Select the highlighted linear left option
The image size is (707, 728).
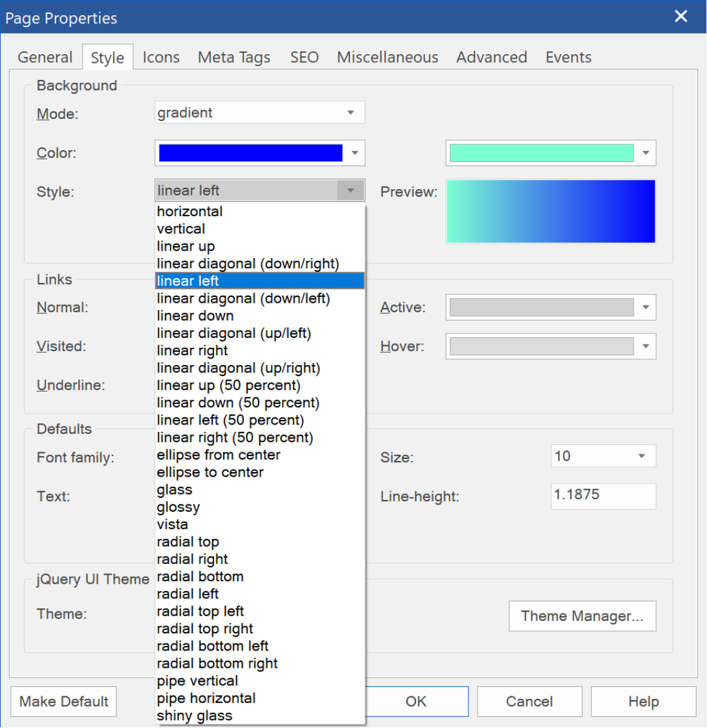tap(260, 281)
